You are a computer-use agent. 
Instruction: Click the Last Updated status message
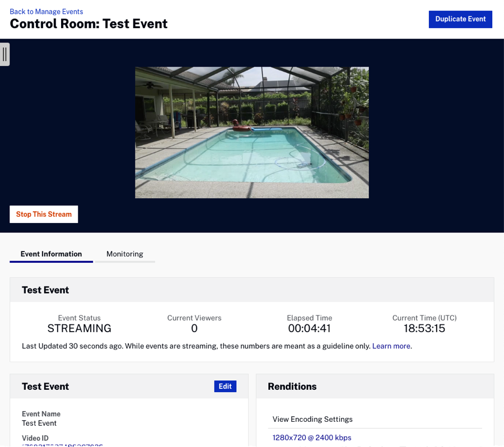pos(196,346)
